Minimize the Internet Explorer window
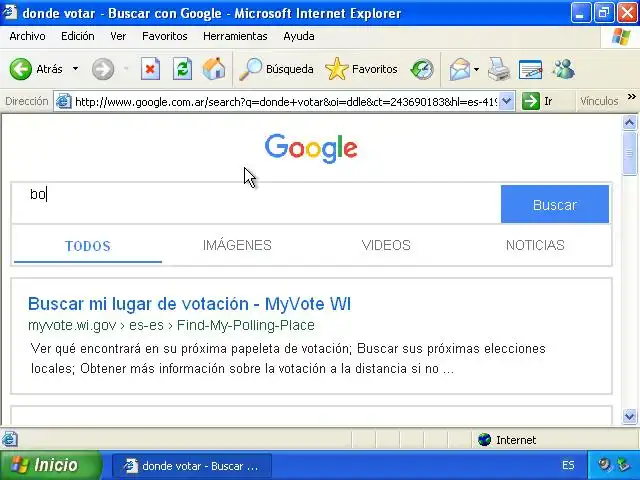Image resolution: width=640 pixels, height=480 pixels. 581,13
